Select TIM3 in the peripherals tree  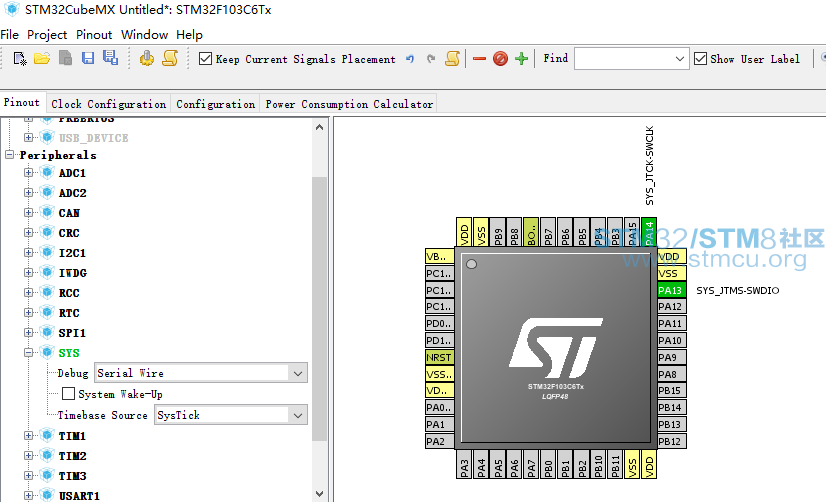72,476
